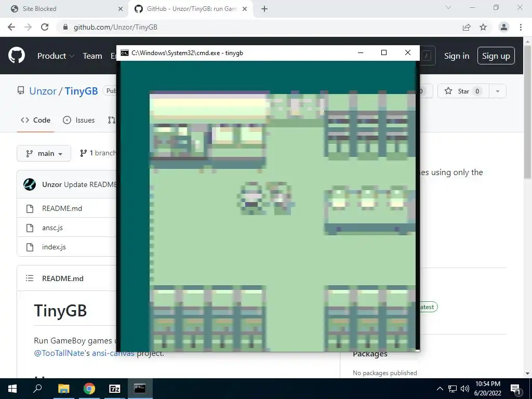Click the Sign in link
Viewport: 532px width, 399px height.
tap(457, 56)
